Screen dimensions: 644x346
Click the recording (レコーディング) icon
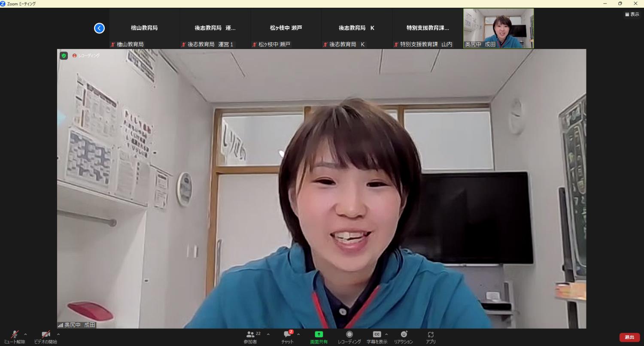coord(349,334)
